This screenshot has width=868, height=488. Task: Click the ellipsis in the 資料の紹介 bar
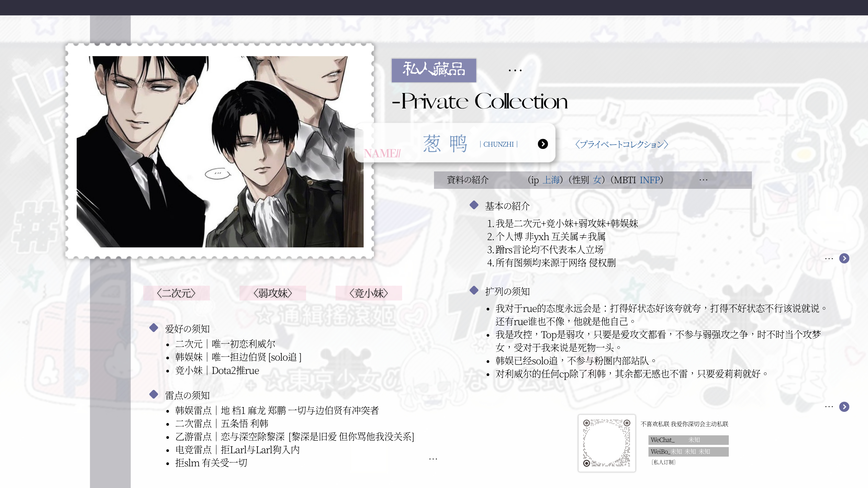[x=703, y=180]
